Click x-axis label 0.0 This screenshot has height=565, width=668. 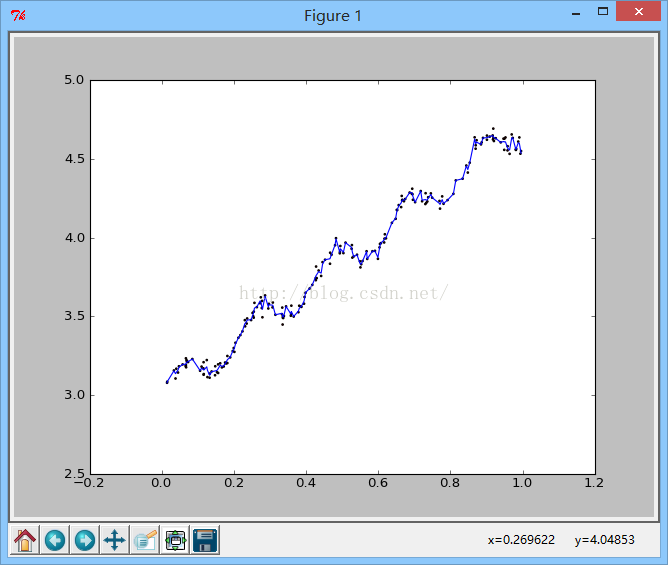tap(161, 483)
